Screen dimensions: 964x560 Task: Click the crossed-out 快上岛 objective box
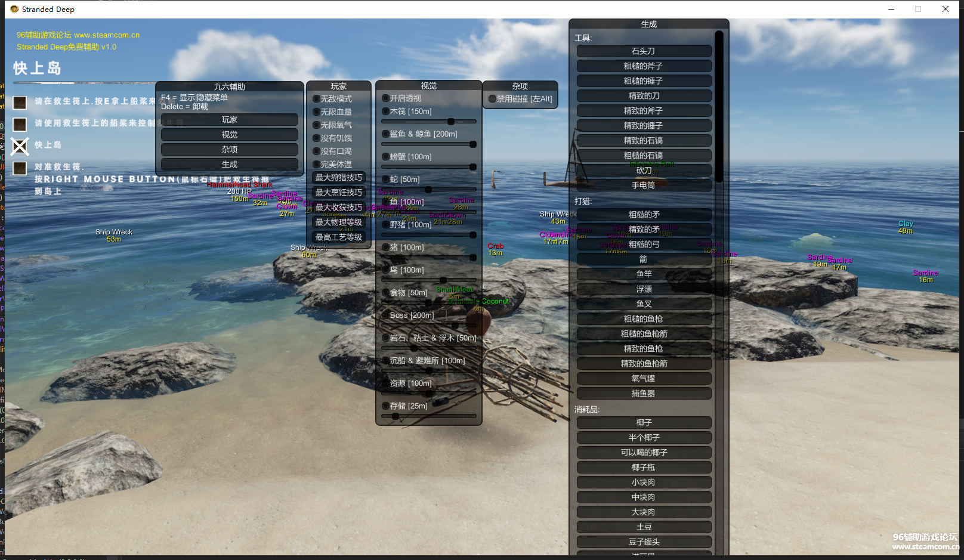tap(20, 146)
